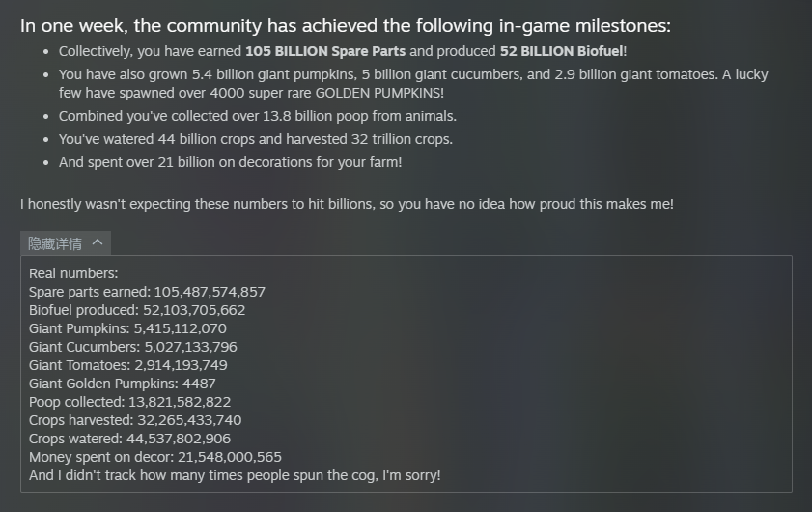This screenshot has height=512, width=812.
Task: Click the 'I honestly wasn't expecting' paragraph
Action: click(x=347, y=204)
